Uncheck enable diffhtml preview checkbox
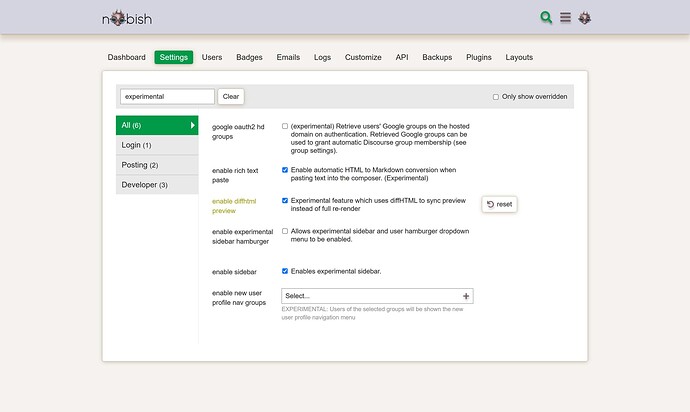 point(285,201)
